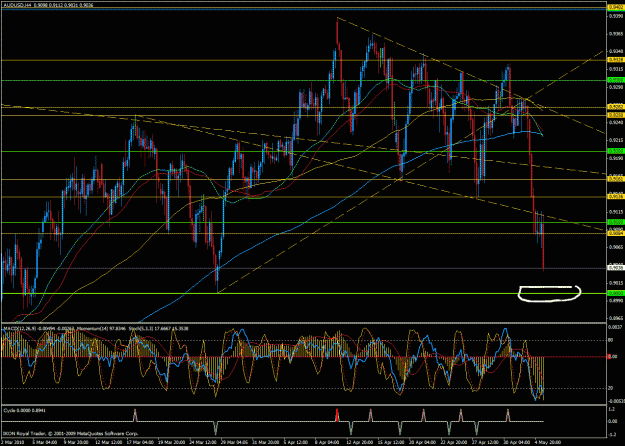The image size is (625, 446).
Task: Click the white current price tag 0.9036
Action: 615,268
